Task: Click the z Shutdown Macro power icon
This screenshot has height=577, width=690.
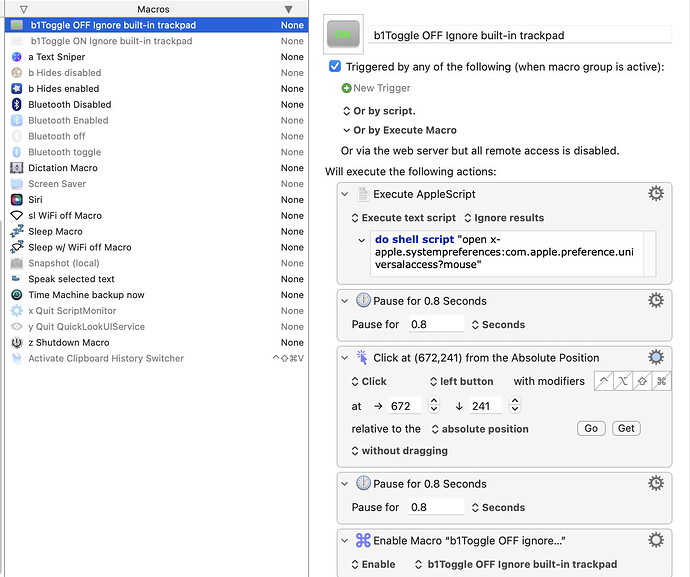Action: [17, 342]
